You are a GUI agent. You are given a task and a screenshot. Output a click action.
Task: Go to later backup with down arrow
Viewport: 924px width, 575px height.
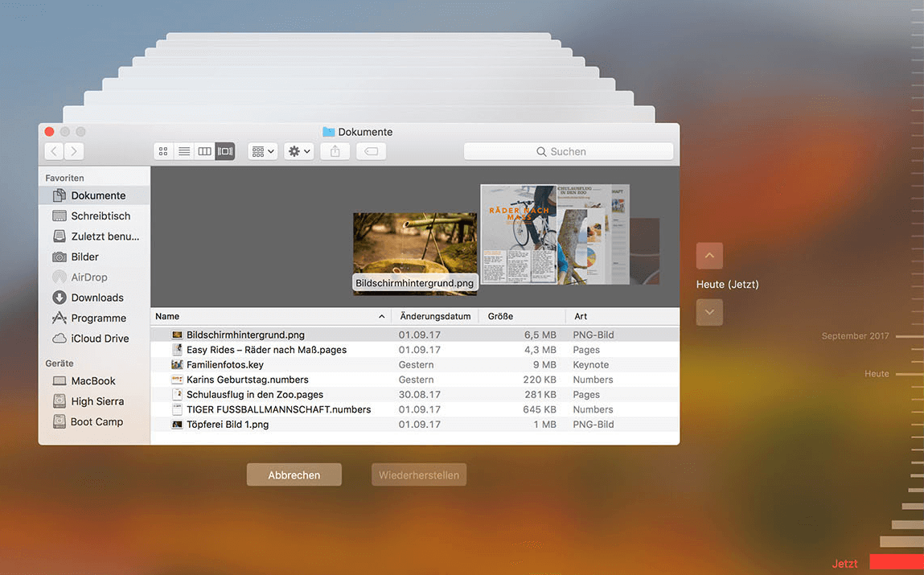click(x=709, y=312)
